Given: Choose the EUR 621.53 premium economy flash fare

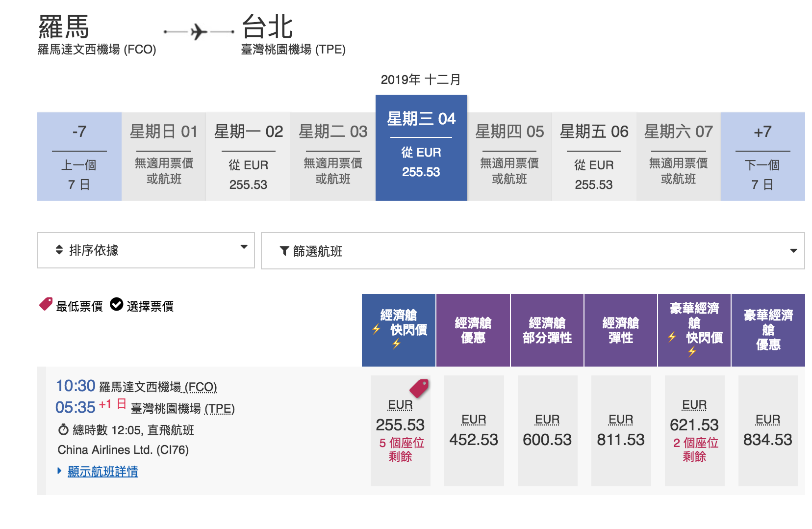Looking at the screenshot, I should click(x=694, y=431).
